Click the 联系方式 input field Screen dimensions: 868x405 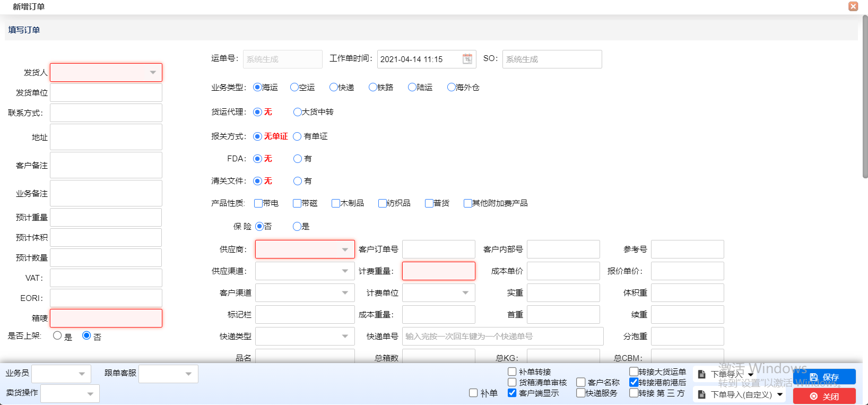106,113
